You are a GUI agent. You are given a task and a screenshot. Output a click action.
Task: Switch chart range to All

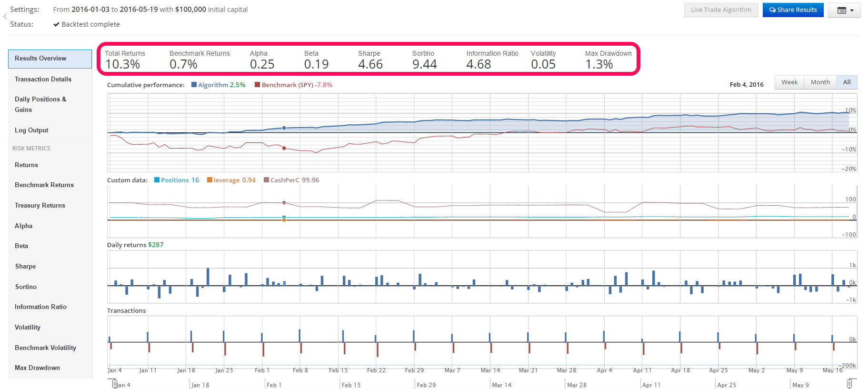click(847, 82)
